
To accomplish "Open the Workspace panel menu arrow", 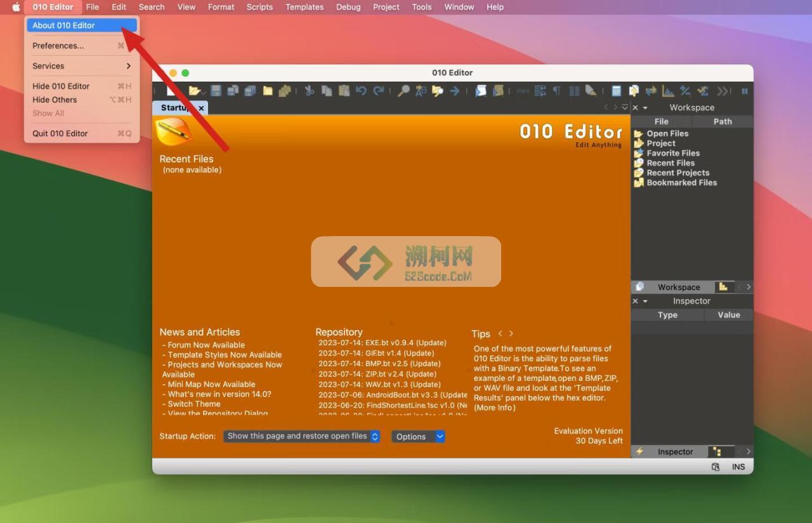I will (x=645, y=108).
